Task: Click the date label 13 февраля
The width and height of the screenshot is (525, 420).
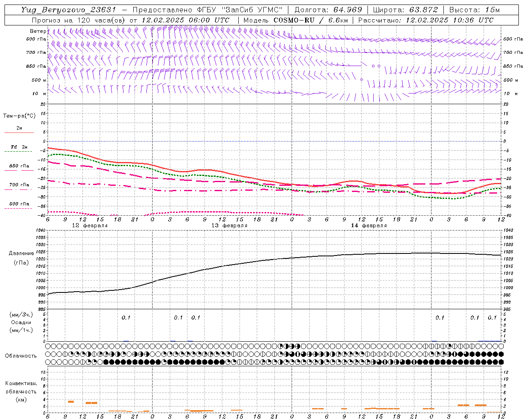Action: 229,226
